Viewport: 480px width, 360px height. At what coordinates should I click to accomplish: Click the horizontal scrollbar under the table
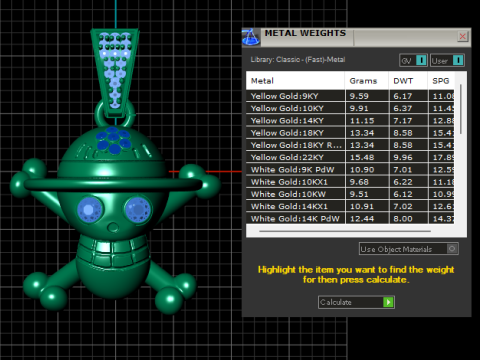pyautogui.click(x=345, y=231)
